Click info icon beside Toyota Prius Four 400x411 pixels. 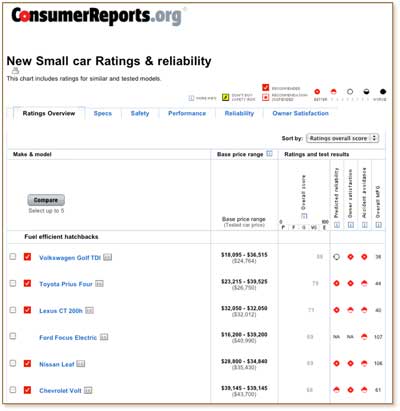coord(99,284)
